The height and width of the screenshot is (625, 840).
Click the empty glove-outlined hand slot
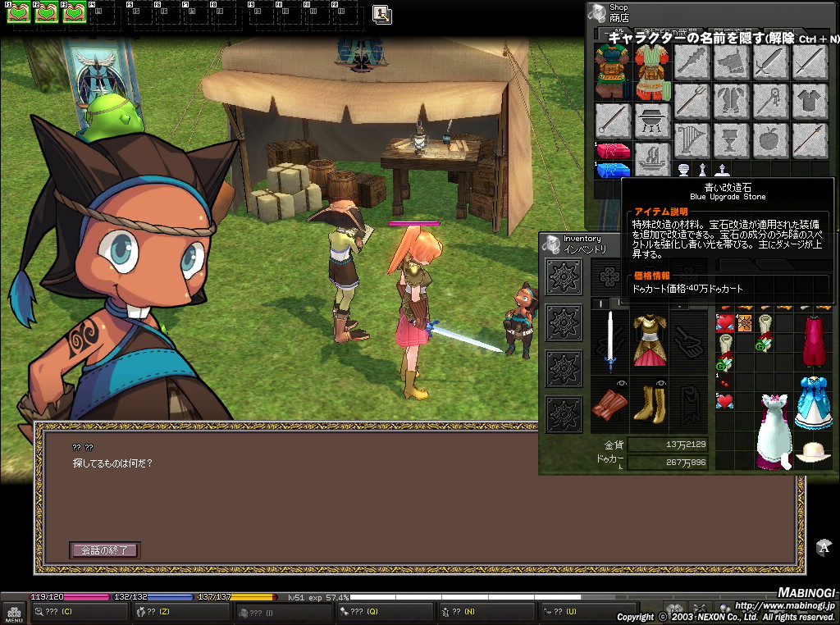pos(688,343)
